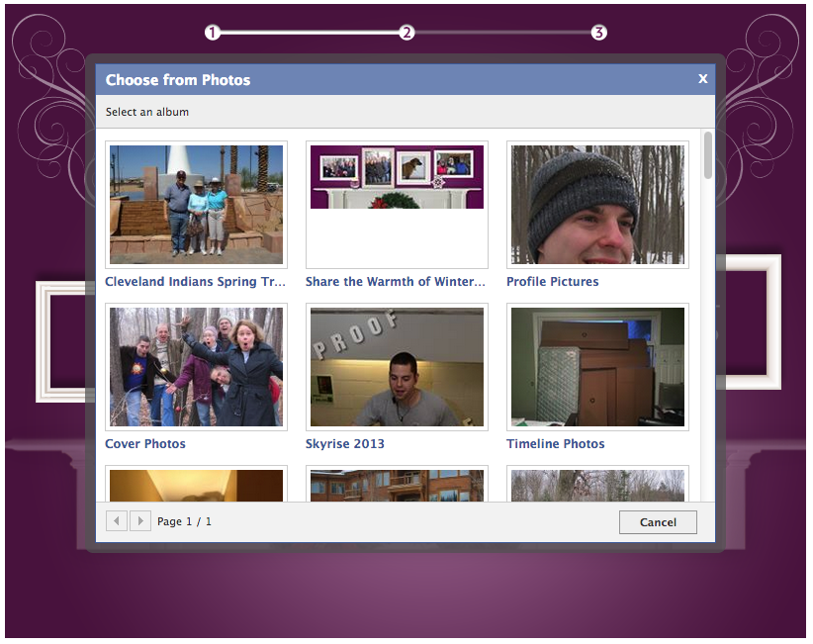The image size is (813, 644).
Task: Click the album list scrollbar handle
Action: (x=708, y=155)
